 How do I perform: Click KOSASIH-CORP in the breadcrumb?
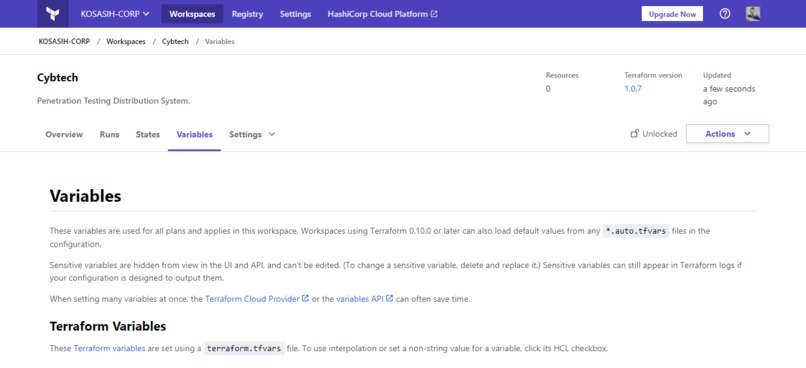coord(64,41)
